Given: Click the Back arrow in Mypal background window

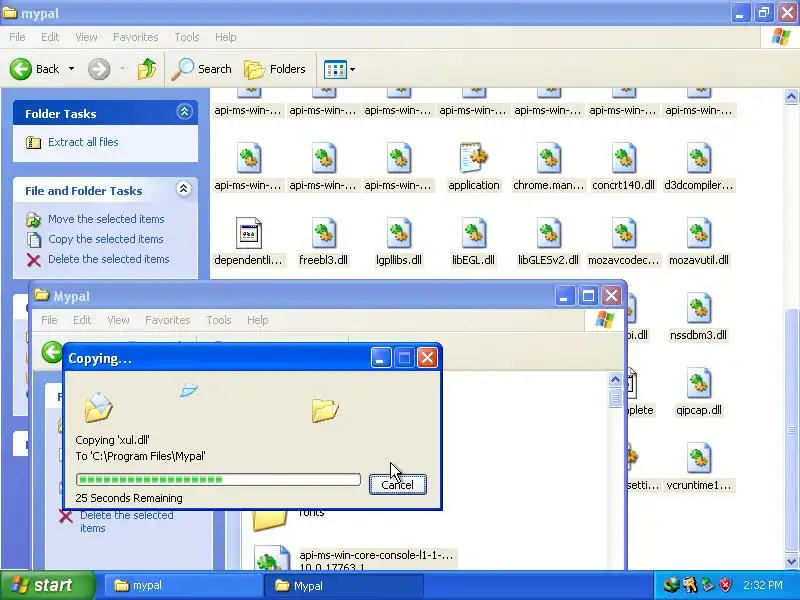Looking at the screenshot, I should pos(52,352).
